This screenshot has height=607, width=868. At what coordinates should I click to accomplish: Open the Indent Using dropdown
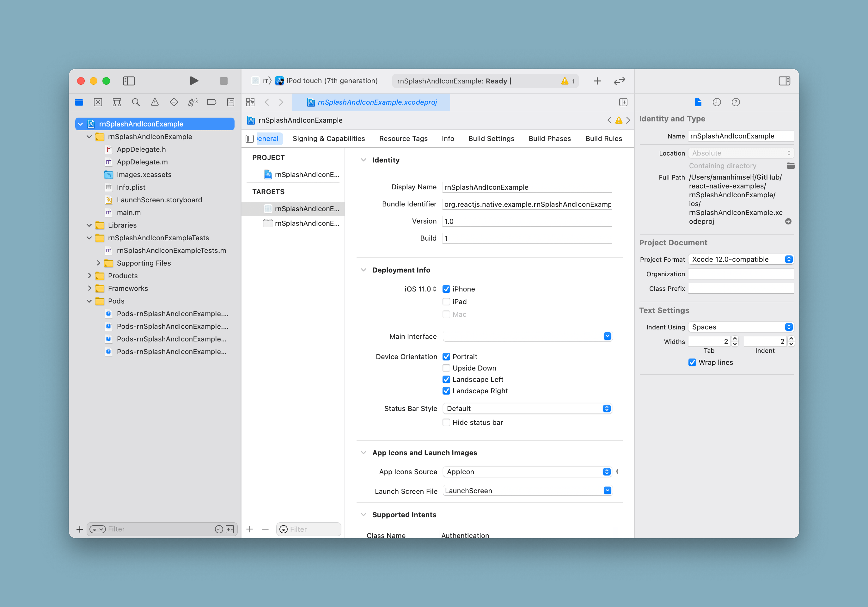741,327
